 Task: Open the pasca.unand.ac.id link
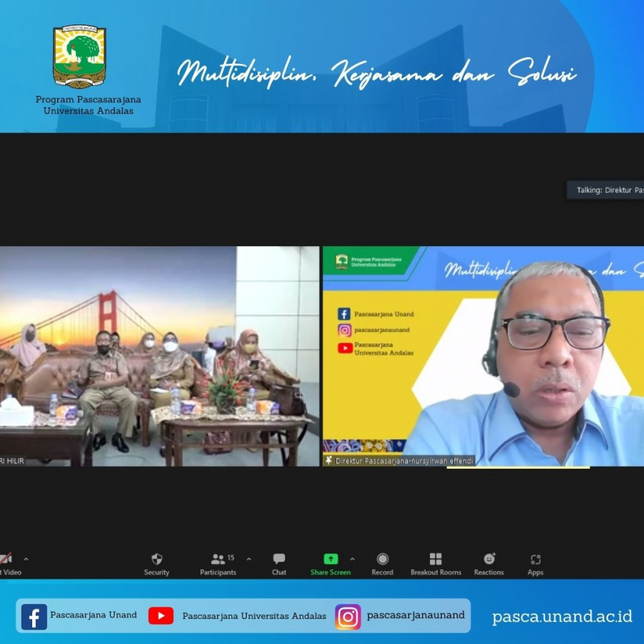(562, 617)
